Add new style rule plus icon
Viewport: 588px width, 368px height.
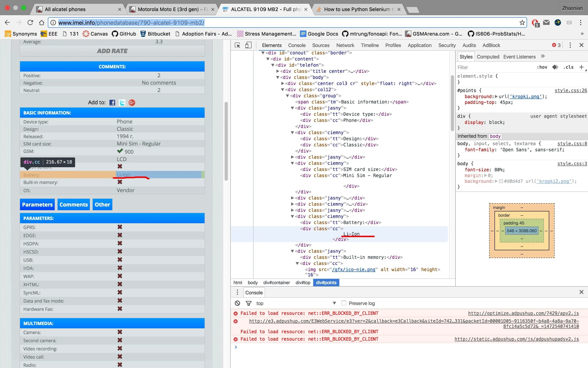(581, 67)
